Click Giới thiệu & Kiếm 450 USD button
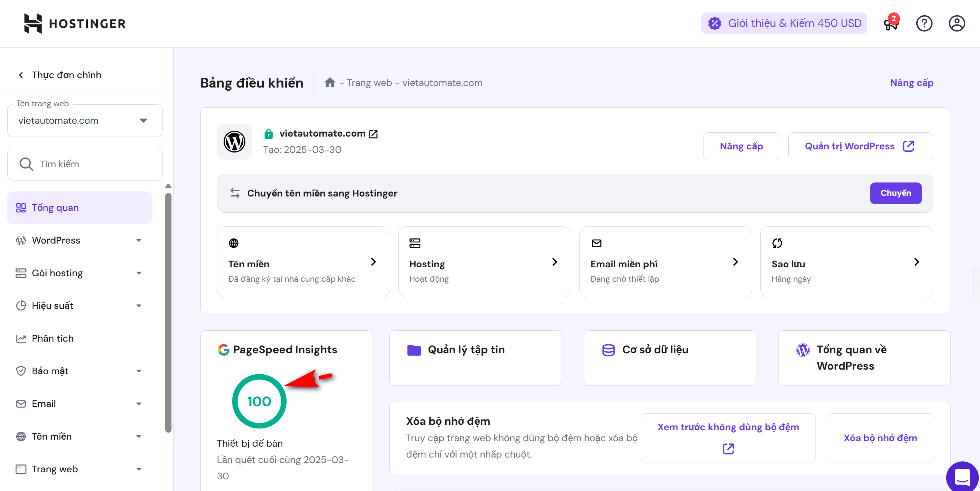The image size is (980, 491). 784,23
